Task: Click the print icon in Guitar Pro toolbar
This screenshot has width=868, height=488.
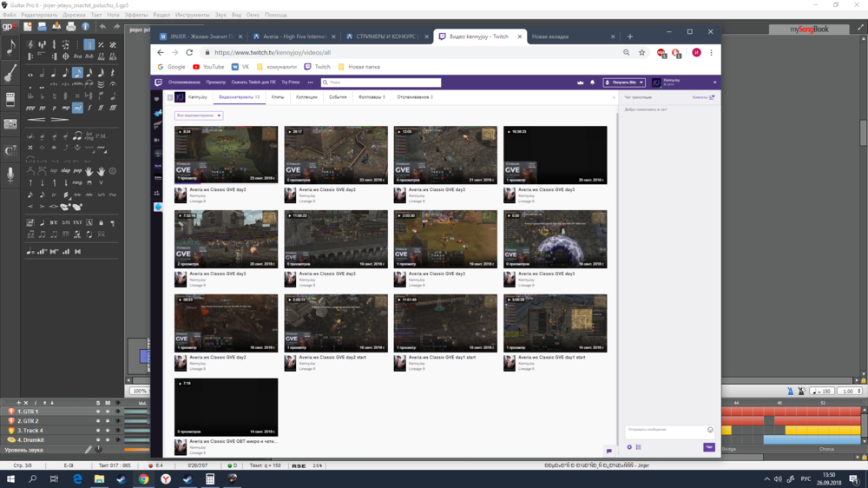Action: 71,27
